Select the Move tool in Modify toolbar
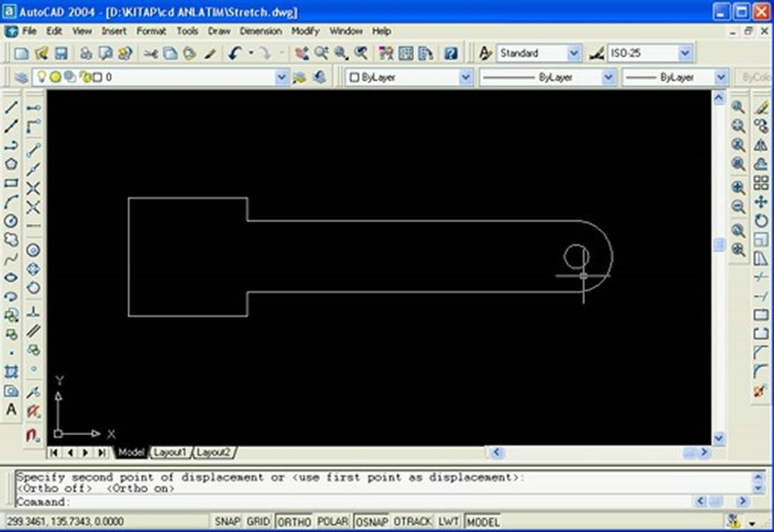 point(761,202)
